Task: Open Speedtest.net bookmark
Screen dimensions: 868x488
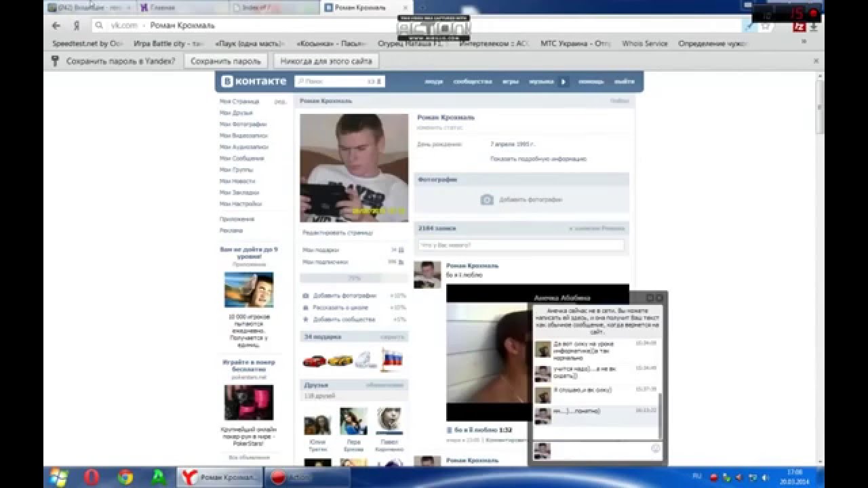Action: point(87,43)
